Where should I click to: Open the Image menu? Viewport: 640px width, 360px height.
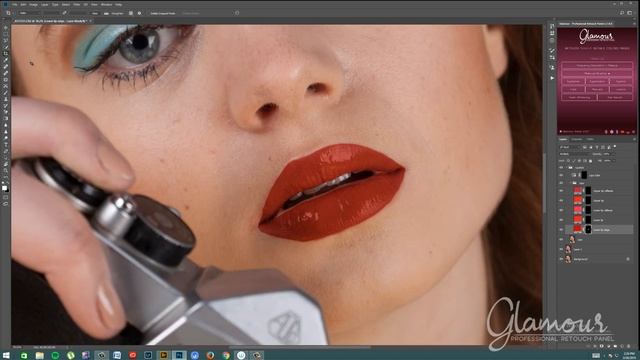point(33,4)
